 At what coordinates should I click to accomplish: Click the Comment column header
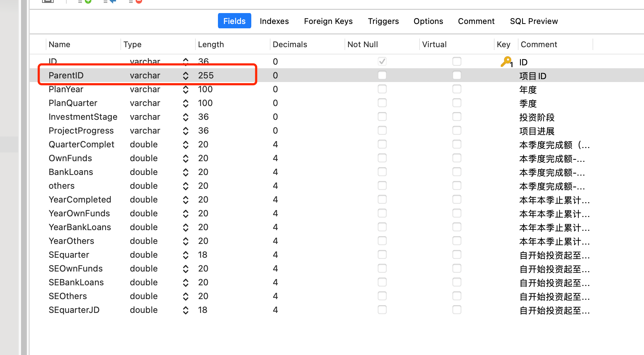pyautogui.click(x=538, y=44)
